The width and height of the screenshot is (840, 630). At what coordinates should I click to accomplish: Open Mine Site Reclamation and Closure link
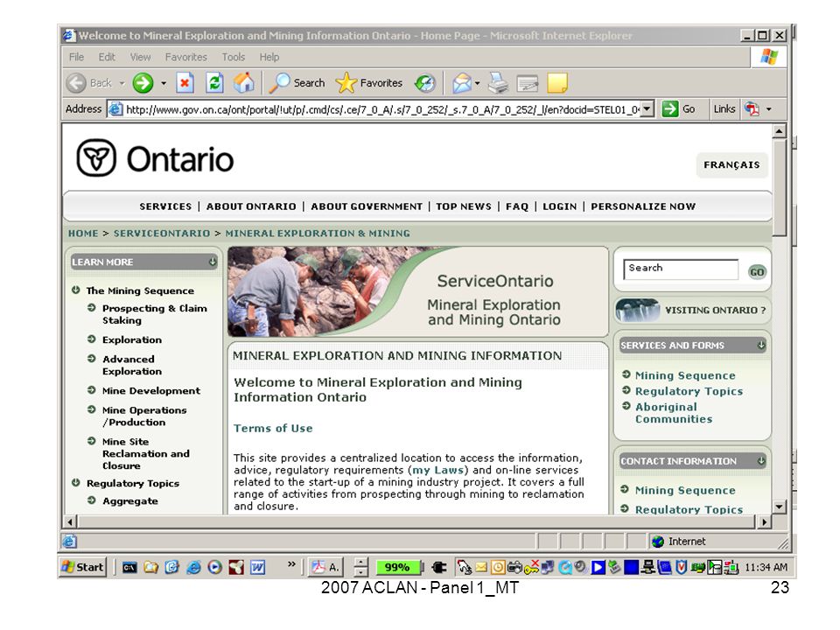pos(146,453)
